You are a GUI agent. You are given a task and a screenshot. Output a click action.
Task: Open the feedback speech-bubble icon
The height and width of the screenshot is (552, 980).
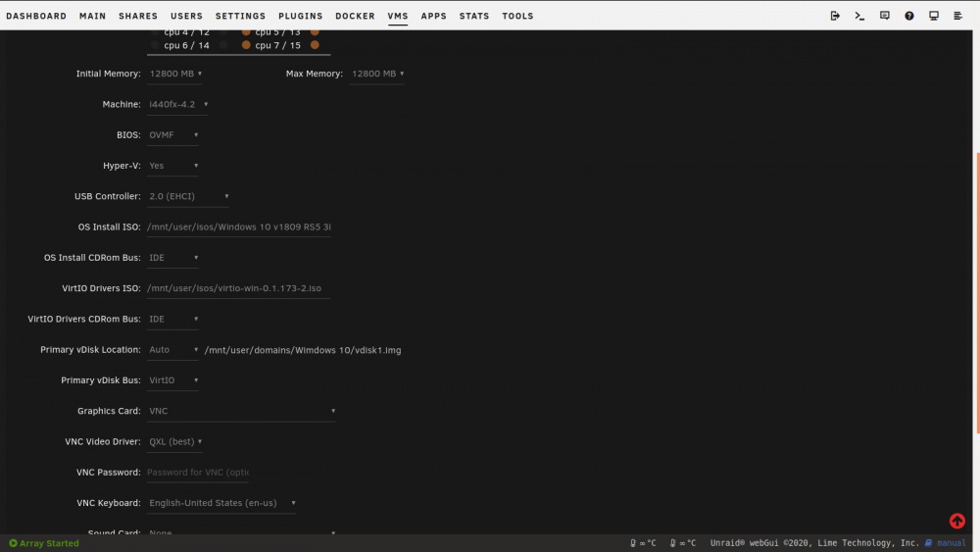(884, 16)
